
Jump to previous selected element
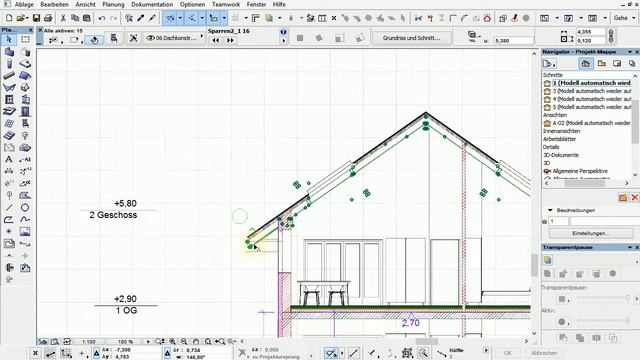click(x=216, y=40)
